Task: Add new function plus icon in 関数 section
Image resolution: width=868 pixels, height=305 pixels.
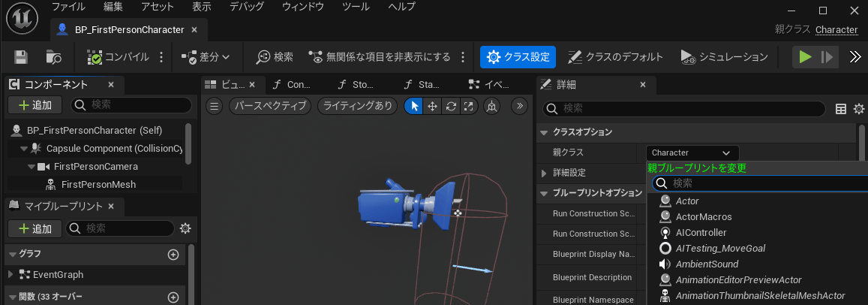Action: pos(173,297)
